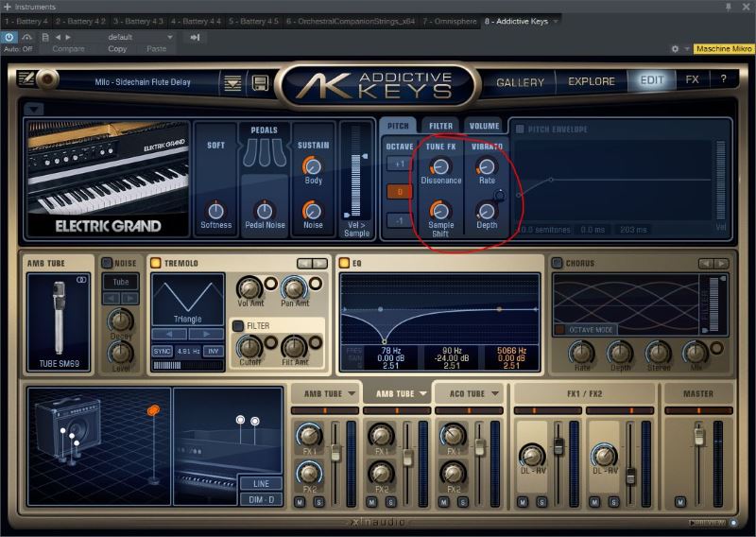Enable the Noise section

tap(107, 263)
